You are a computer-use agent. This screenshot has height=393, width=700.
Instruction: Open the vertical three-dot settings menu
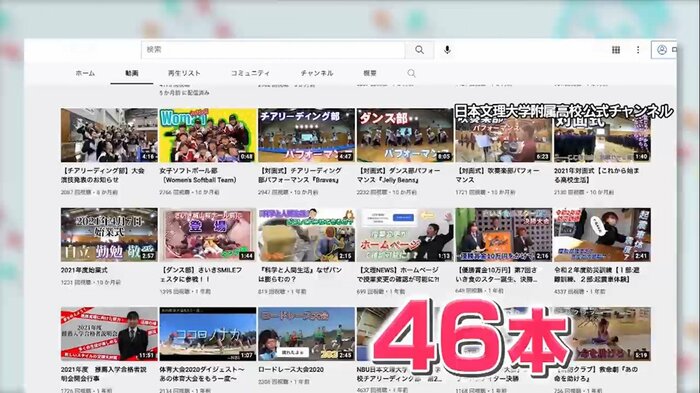[x=638, y=50]
